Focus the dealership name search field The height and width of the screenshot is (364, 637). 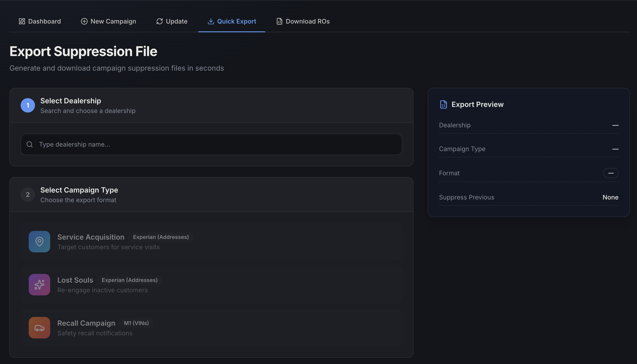click(211, 144)
